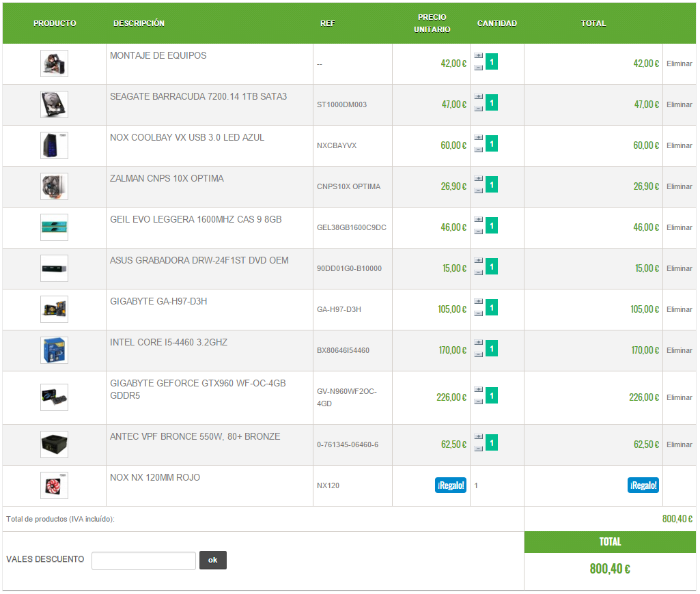Decrease quantity of ASUS GRABADORA DVD

point(479,272)
